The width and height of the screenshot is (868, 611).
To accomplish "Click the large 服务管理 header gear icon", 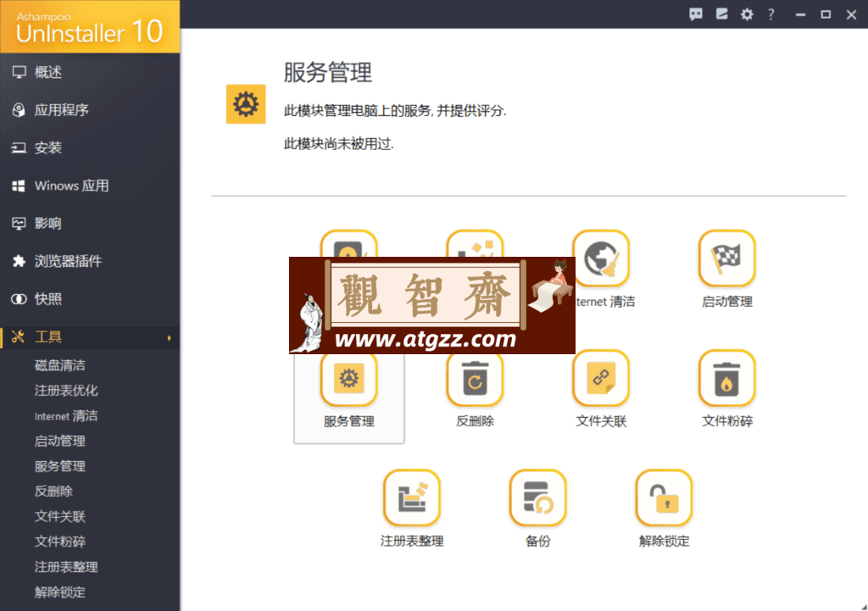I will [246, 104].
